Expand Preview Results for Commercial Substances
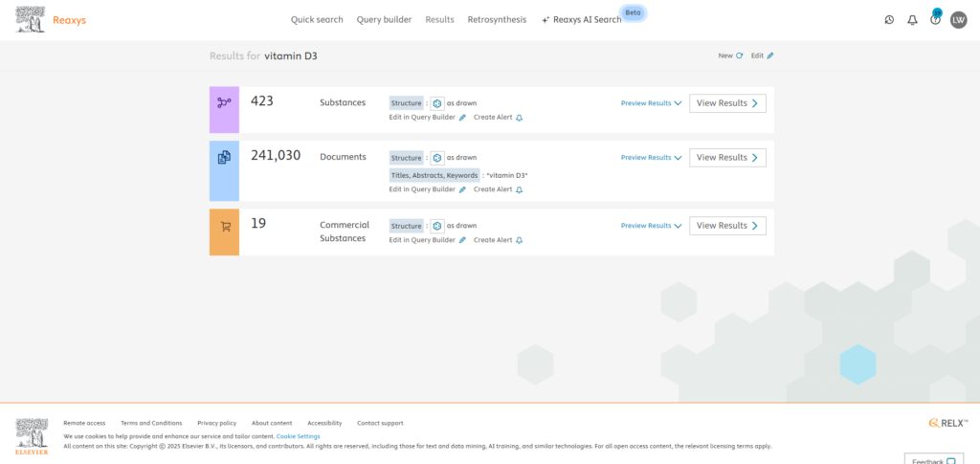 pos(651,227)
